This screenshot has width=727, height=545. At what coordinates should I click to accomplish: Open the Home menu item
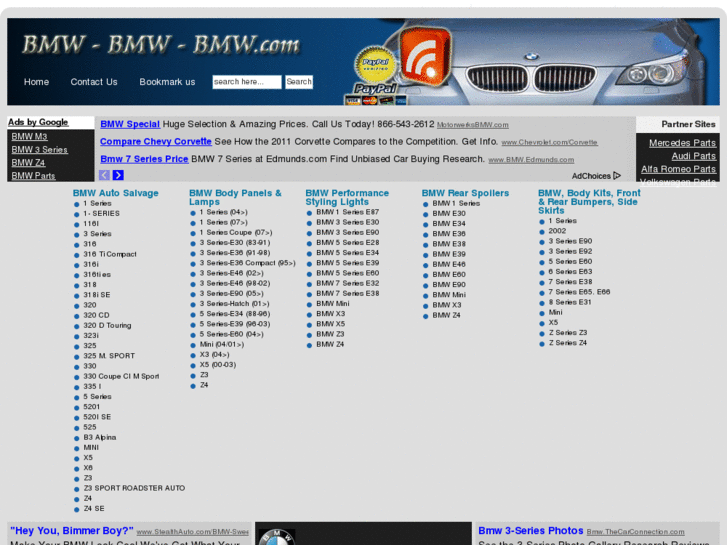coord(36,82)
